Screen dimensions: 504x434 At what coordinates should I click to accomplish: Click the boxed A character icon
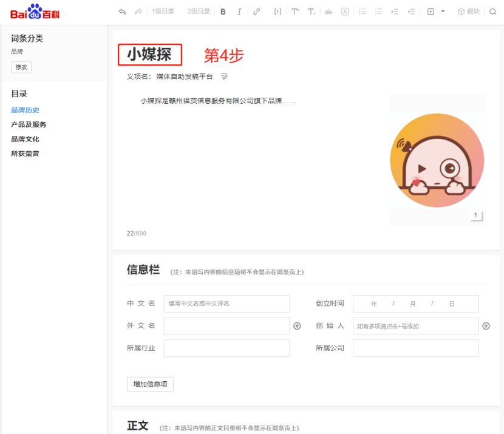(345, 12)
